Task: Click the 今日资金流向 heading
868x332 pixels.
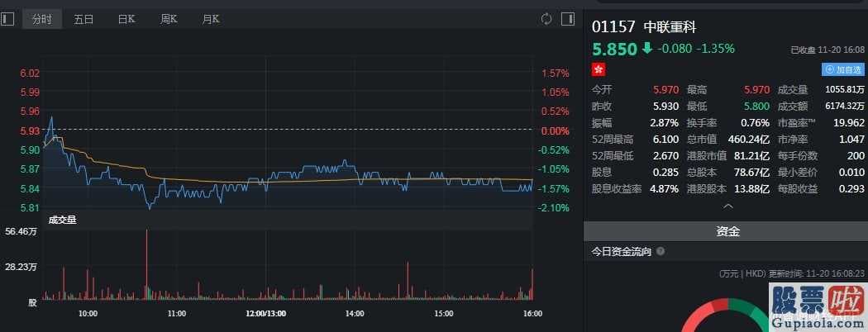Action: 622,252
